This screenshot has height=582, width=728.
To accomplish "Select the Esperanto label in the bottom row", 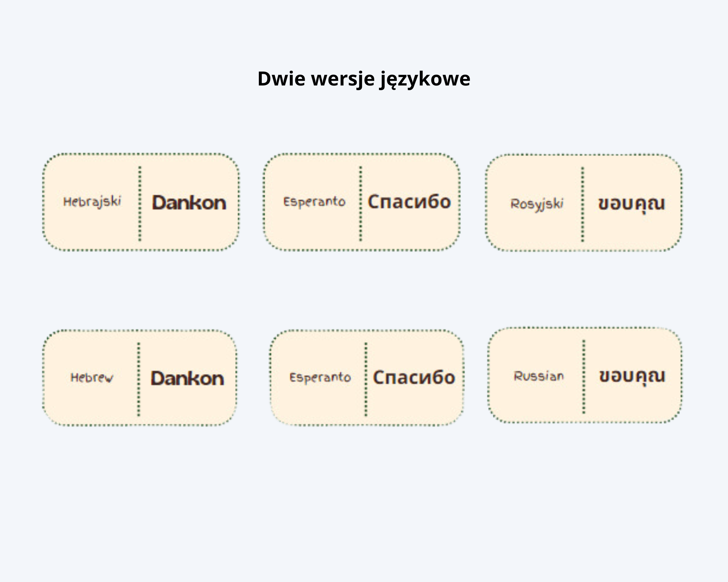I will 320,378.
